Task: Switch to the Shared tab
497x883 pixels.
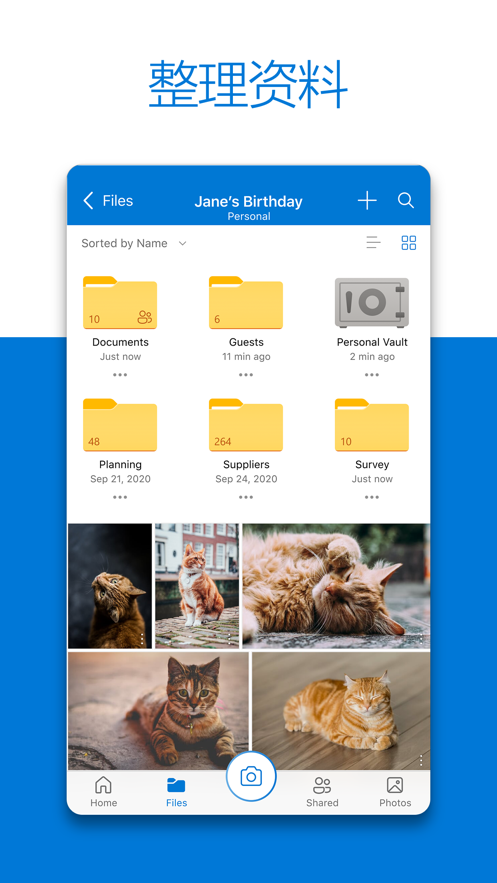Action: tap(322, 792)
